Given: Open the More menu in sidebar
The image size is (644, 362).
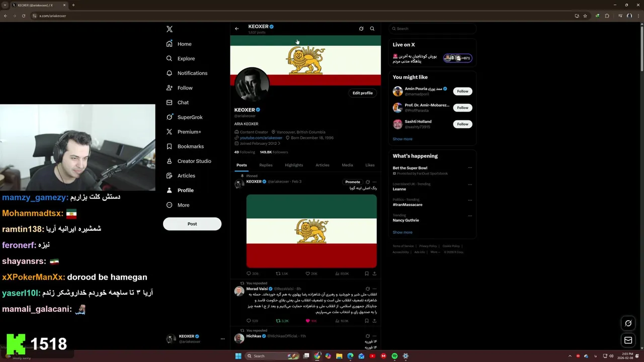Looking at the screenshot, I should tap(178, 205).
